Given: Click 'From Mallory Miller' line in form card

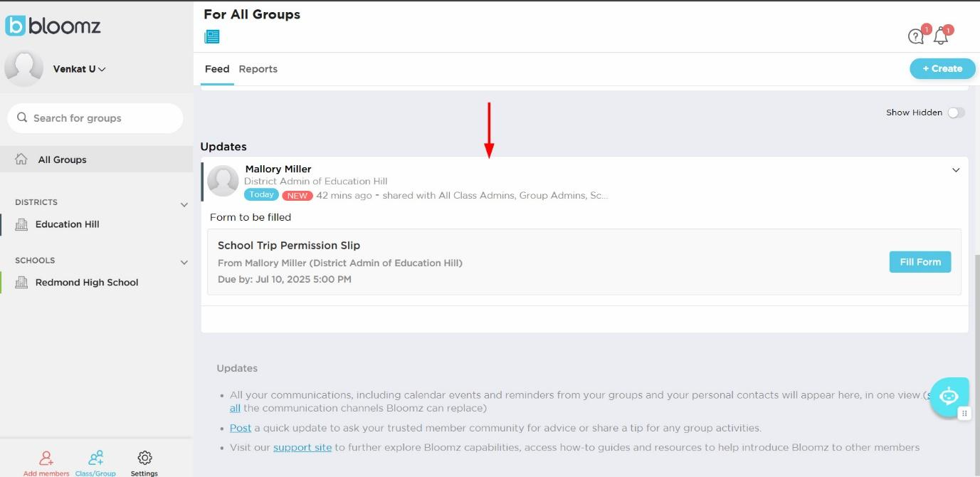Looking at the screenshot, I should point(340,263).
